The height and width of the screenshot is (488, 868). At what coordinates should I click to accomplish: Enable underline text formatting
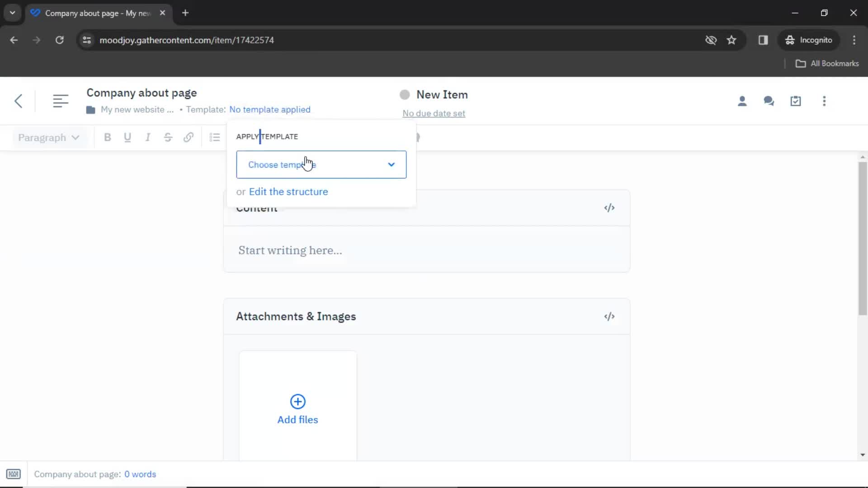pyautogui.click(x=127, y=138)
